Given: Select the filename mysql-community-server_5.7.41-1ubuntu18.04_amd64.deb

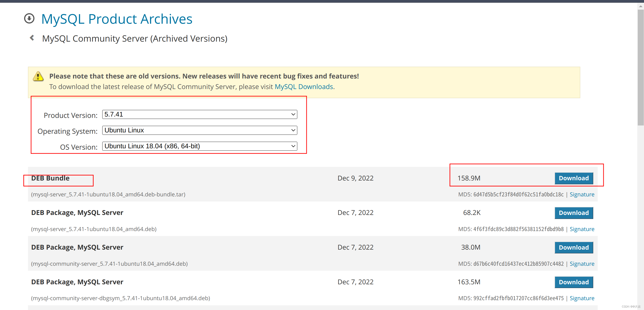Looking at the screenshot, I should pyautogui.click(x=109, y=264).
